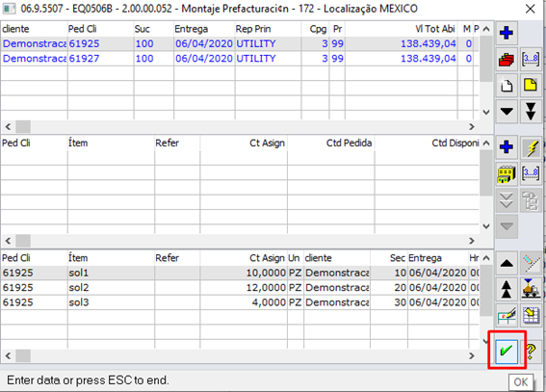Click the grid with yellow arrow icon
This screenshot has width=546, height=392.
pyautogui.click(x=531, y=315)
